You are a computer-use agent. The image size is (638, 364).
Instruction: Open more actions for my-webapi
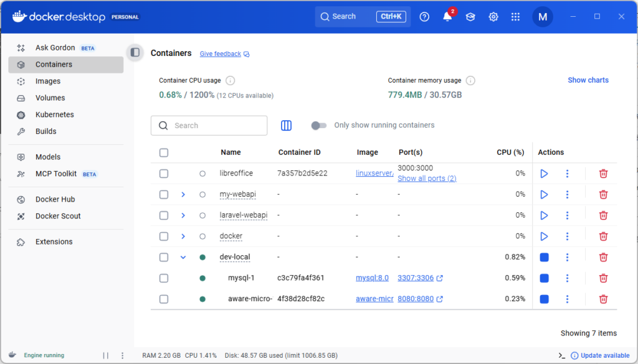tap(567, 195)
